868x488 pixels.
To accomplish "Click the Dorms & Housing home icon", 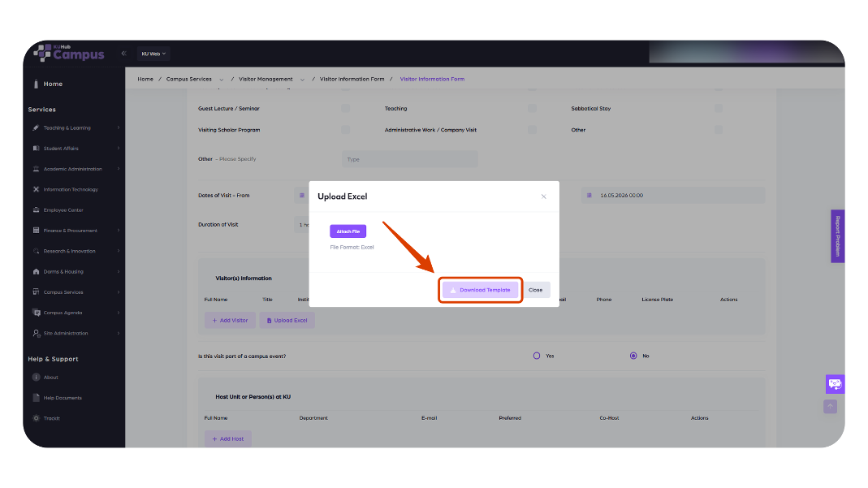I will point(36,272).
